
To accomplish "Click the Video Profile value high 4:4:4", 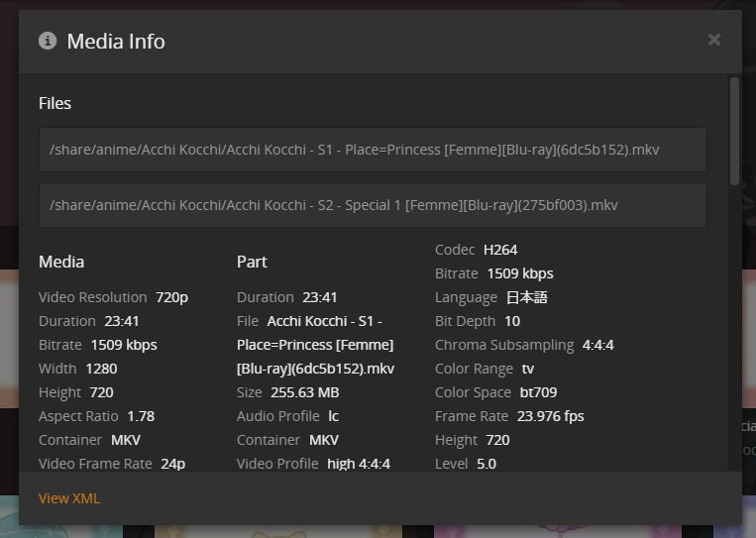I will (359, 464).
